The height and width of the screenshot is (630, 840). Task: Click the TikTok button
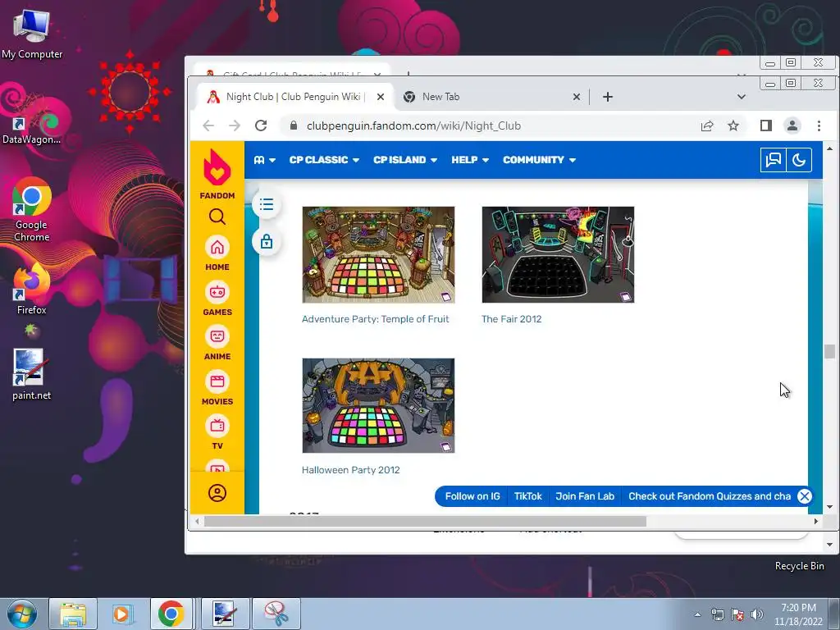coord(527,496)
